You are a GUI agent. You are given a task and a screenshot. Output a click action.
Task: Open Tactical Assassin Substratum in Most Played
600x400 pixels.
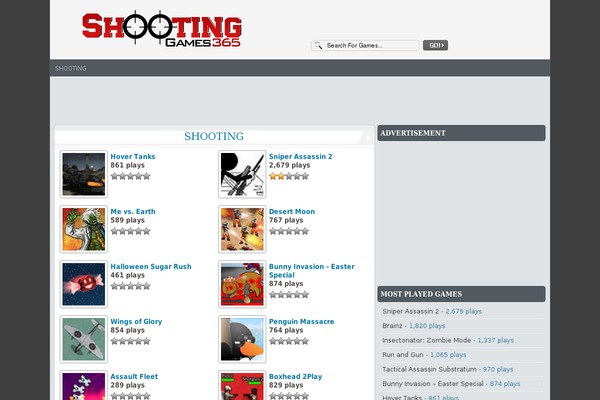[x=429, y=369]
